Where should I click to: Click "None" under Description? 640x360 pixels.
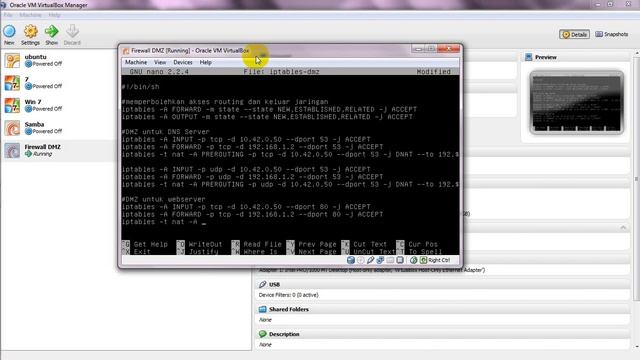point(265,344)
